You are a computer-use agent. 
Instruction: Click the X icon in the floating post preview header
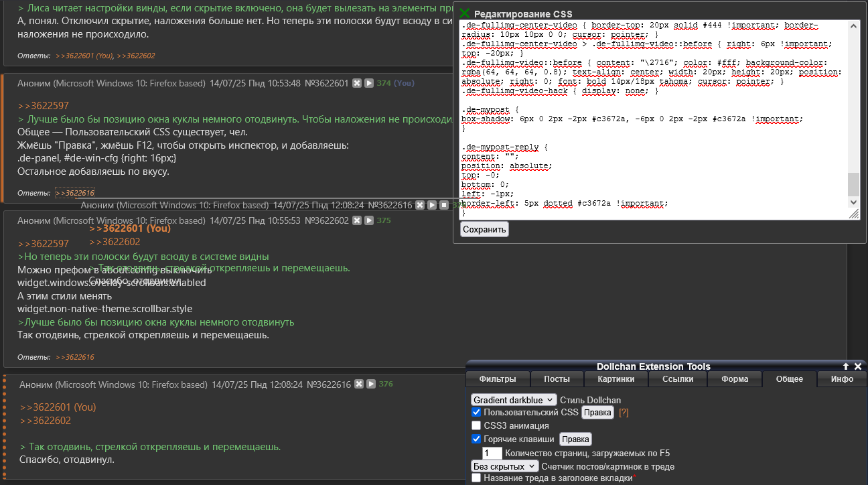pos(420,205)
